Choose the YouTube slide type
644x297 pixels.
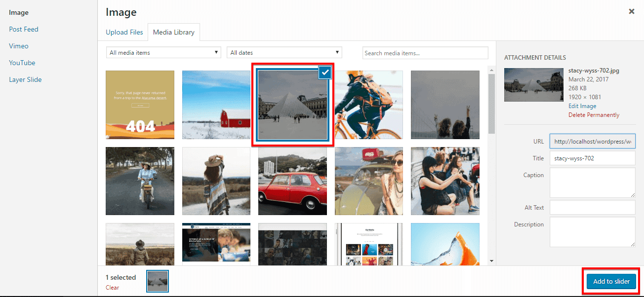(x=22, y=63)
